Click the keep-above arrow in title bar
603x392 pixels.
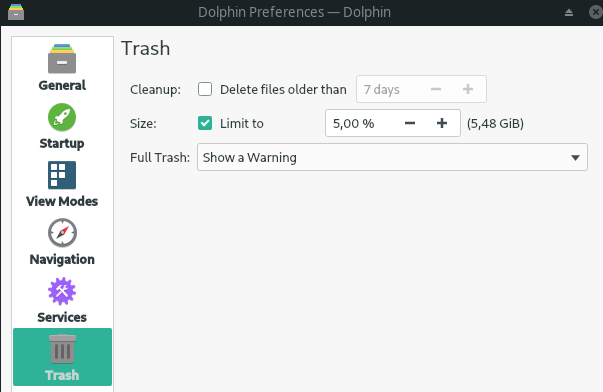click(x=569, y=13)
